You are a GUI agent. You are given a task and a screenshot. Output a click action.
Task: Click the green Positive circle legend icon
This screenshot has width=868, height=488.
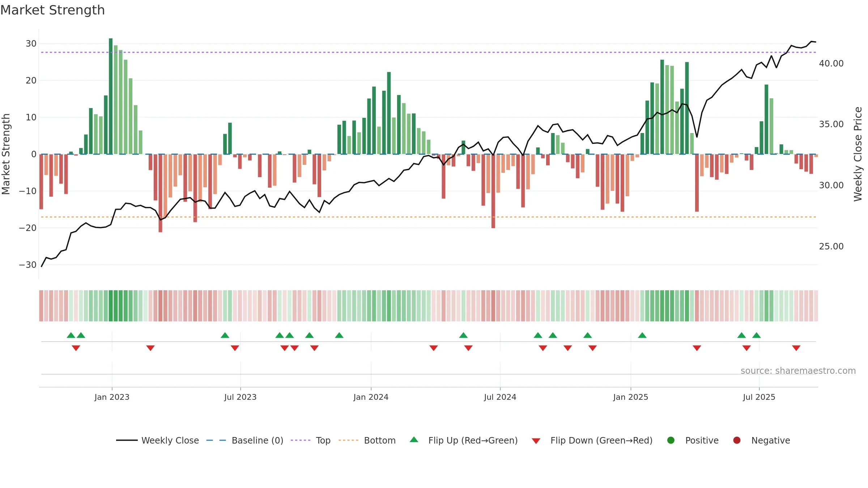pyautogui.click(x=671, y=440)
